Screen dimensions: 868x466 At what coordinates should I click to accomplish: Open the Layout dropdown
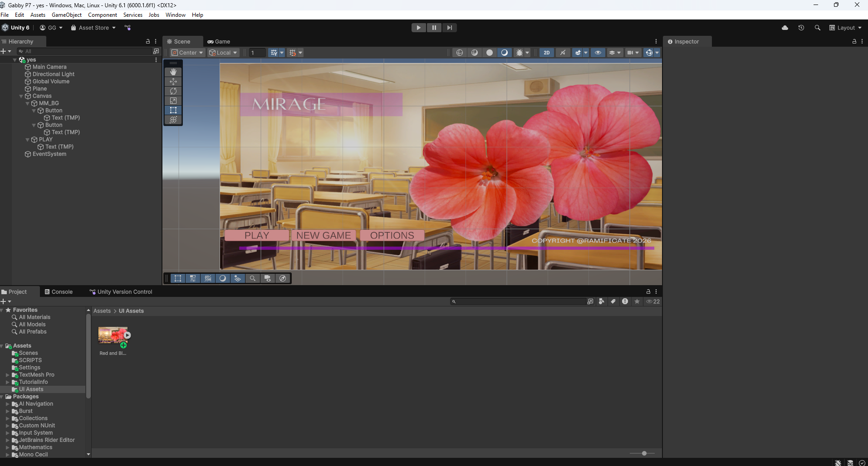tap(845, 28)
